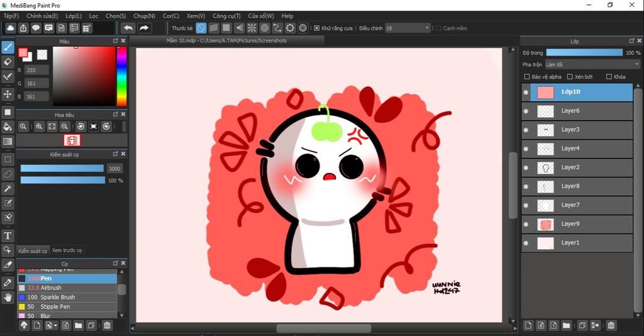This screenshot has width=644, height=336.
Task: Enable the Bảo vệ alpha checkbox
Action: [527, 77]
